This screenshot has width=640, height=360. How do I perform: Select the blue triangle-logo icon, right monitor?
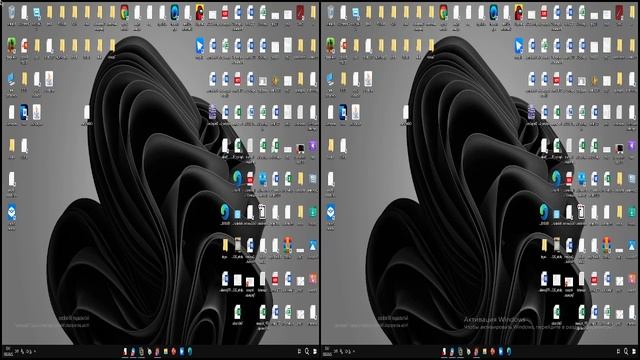pyautogui.click(x=632, y=246)
